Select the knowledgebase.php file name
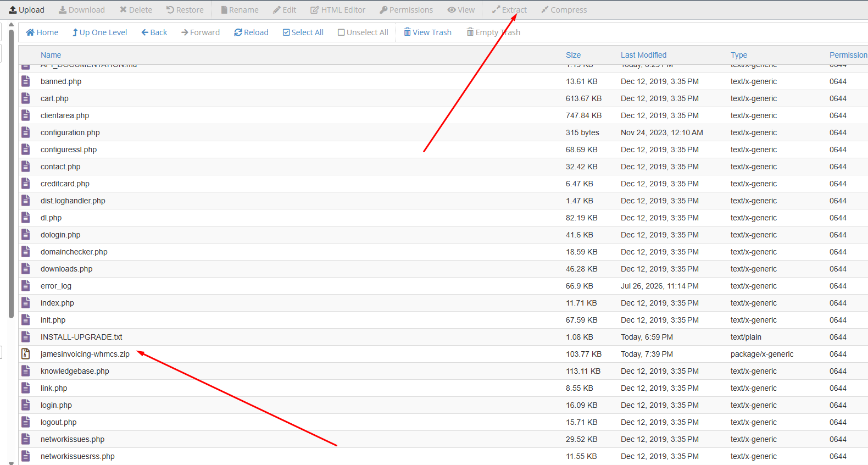 pyautogui.click(x=75, y=371)
